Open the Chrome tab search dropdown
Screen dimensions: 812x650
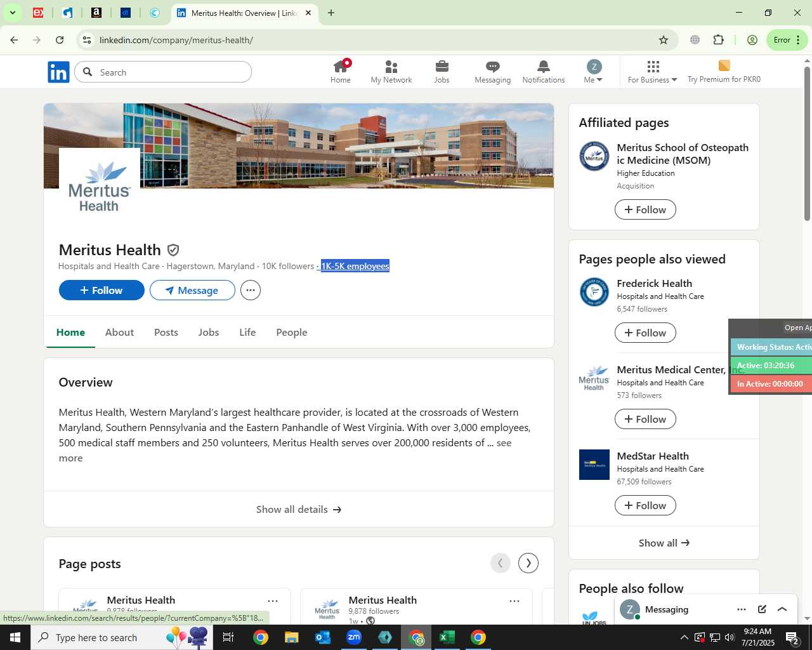coord(12,13)
